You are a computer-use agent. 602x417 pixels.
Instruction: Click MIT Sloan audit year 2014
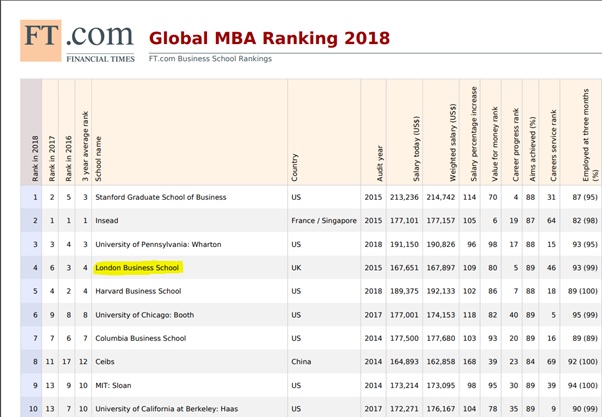pos(373,386)
